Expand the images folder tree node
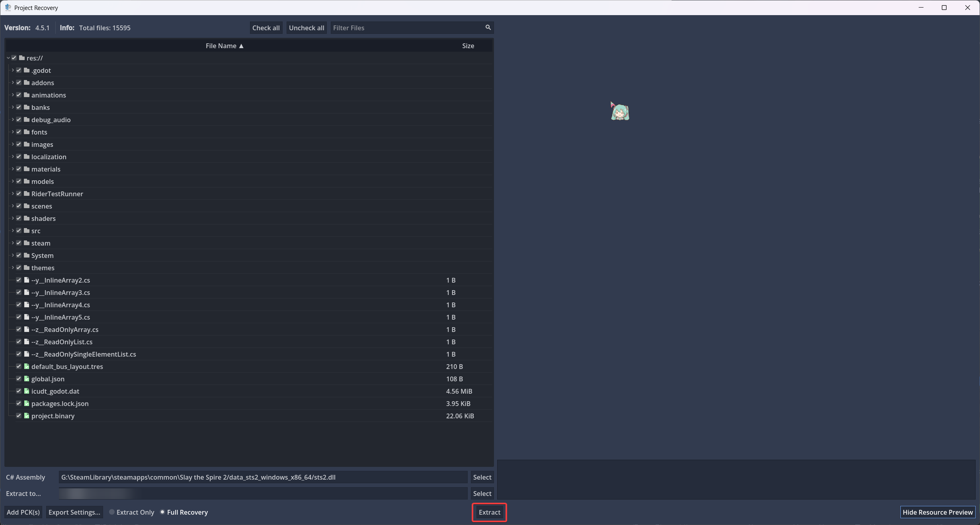Screen dimensions: 980x525 tap(13, 144)
